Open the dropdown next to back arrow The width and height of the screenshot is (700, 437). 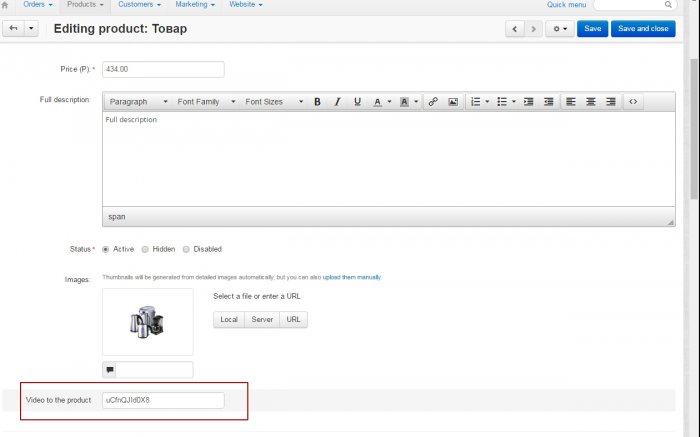click(x=31, y=29)
